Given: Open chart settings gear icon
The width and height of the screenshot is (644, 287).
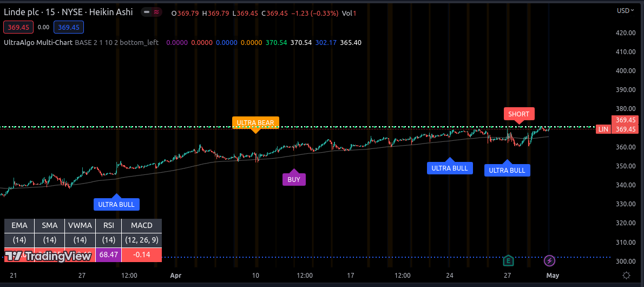Looking at the screenshot, I should pos(626,275).
